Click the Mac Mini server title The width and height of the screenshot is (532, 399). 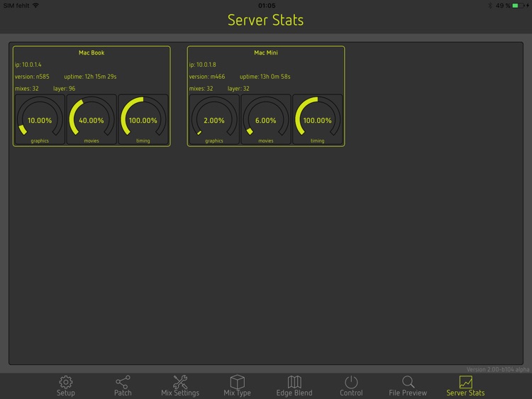266,53
